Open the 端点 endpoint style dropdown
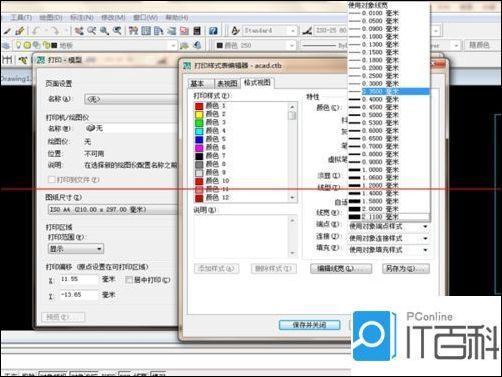 click(388, 226)
